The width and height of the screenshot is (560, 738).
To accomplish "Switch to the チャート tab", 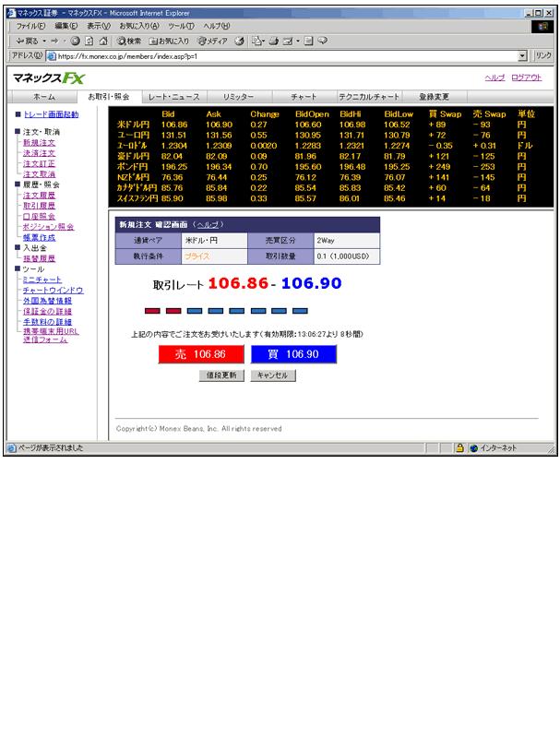I will pyautogui.click(x=304, y=97).
